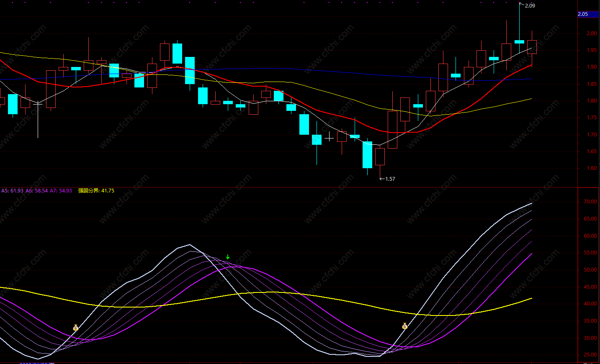Click the 55.00 indicator axis label
600x364 pixels.
click(x=590, y=253)
